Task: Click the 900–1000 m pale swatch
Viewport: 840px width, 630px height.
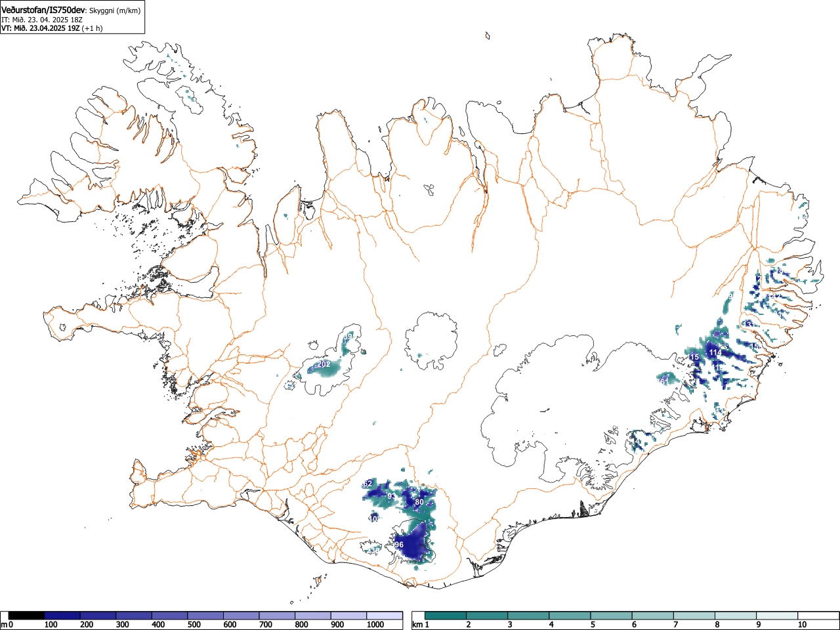Action: 348,616
